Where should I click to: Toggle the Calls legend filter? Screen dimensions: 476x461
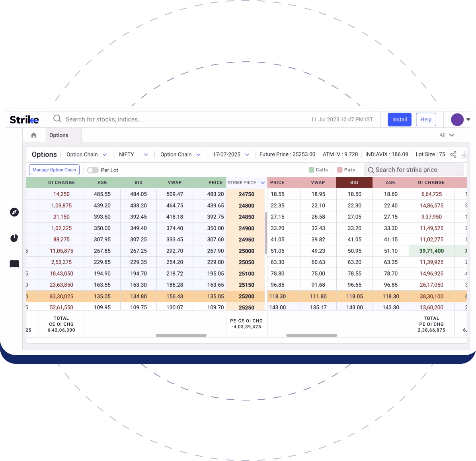coord(318,170)
